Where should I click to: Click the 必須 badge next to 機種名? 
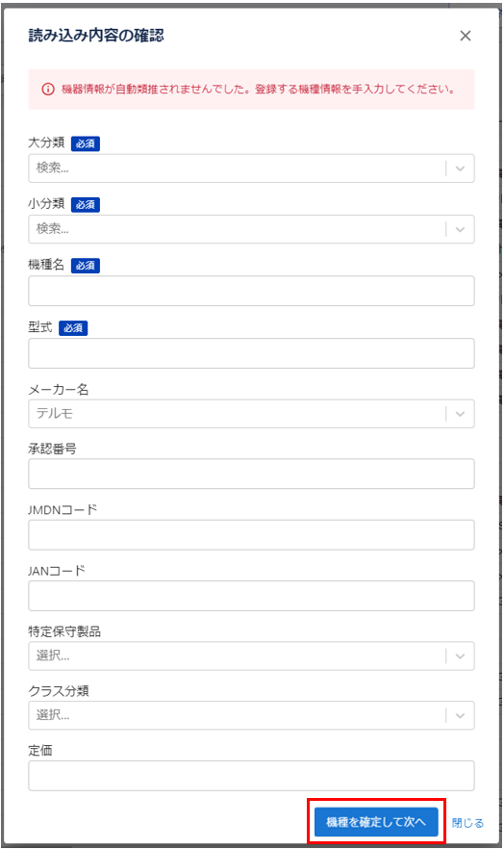[86, 266]
